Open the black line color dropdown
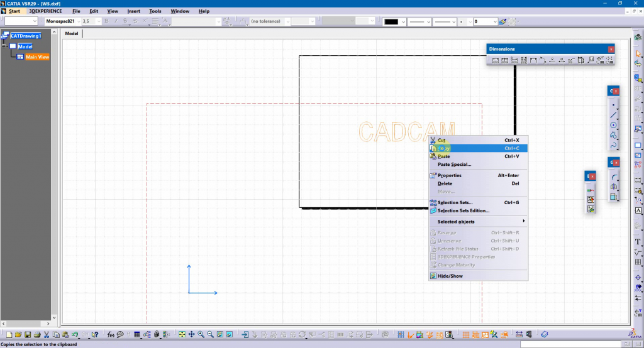Image resolution: width=644 pixels, height=348 pixels. coord(402,21)
